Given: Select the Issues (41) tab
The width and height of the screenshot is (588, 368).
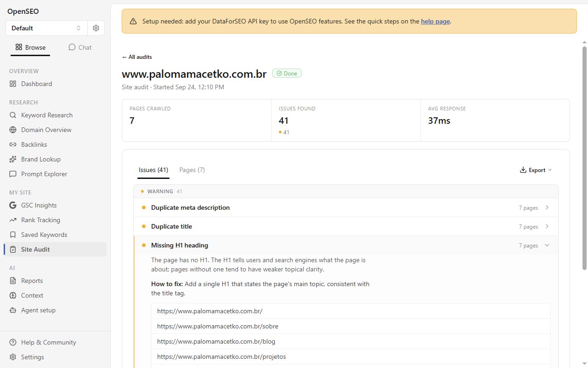Looking at the screenshot, I should [x=153, y=170].
